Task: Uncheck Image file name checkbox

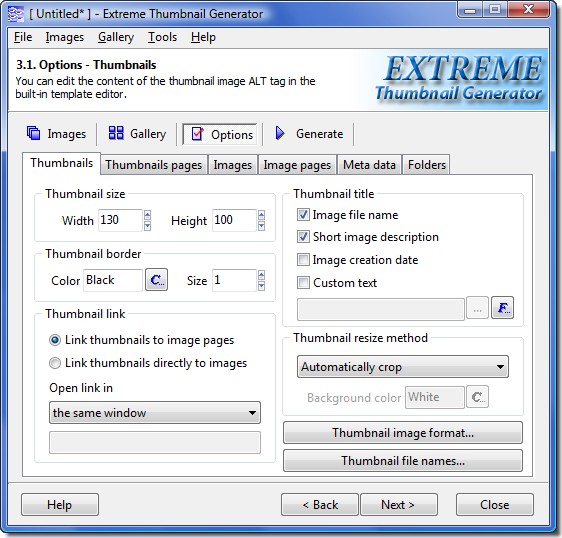Action: [x=303, y=215]
